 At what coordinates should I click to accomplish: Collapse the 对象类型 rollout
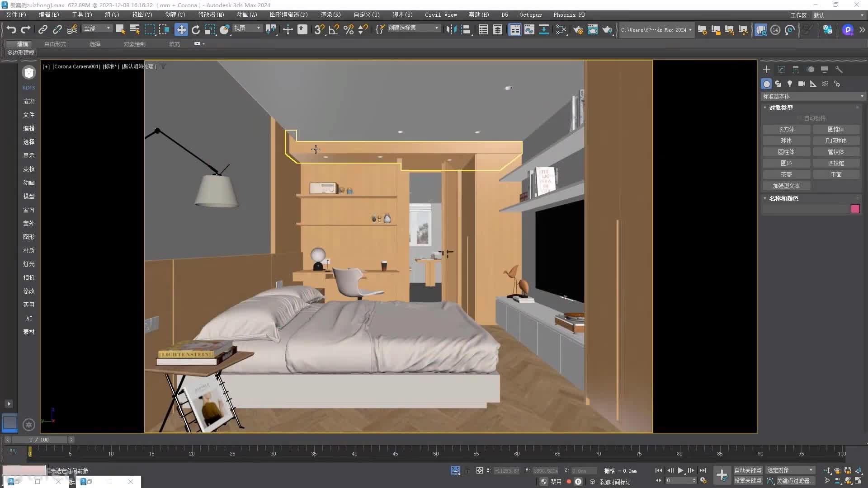tap(781, 108)
